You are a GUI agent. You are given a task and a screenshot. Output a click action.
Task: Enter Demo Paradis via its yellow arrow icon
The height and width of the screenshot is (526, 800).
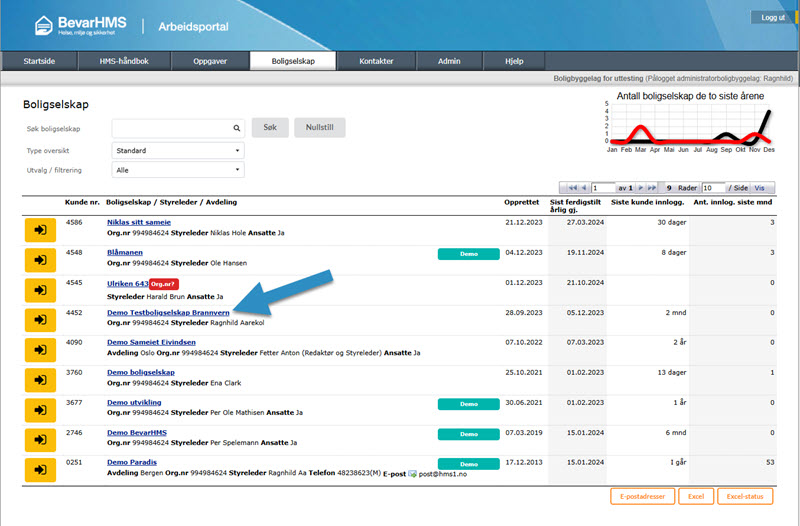pyautogui.click(x=40, y=470)
